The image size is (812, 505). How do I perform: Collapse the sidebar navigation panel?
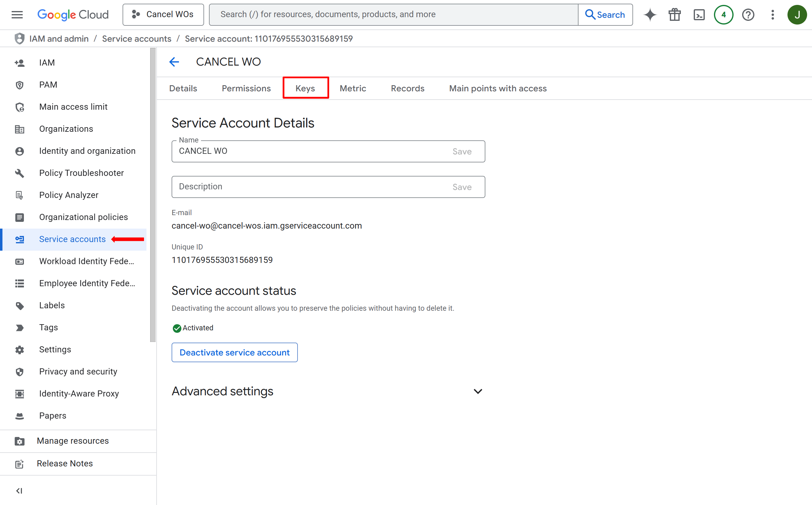click(x=19, y=490)
